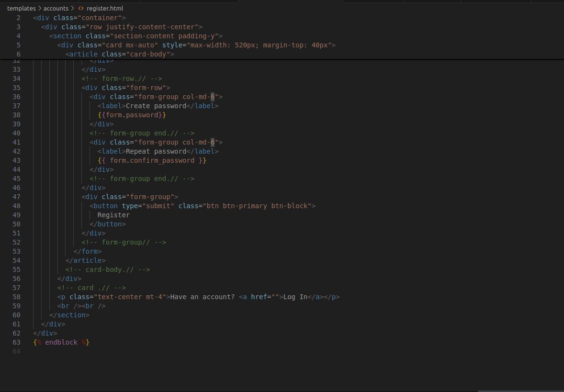Click the {% endblock %} tag
The width and height of the screenshot is (564, 392).
tap(61, 342)
